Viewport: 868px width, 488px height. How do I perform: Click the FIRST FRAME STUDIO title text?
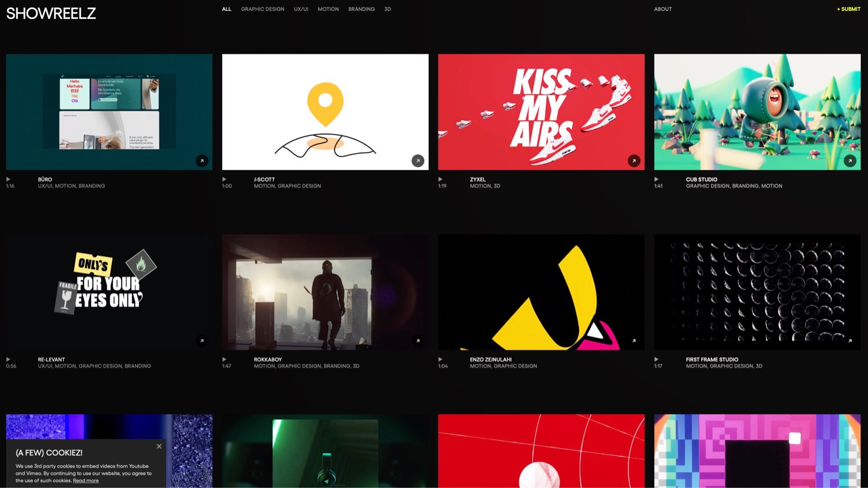click(x=712, y=359)
